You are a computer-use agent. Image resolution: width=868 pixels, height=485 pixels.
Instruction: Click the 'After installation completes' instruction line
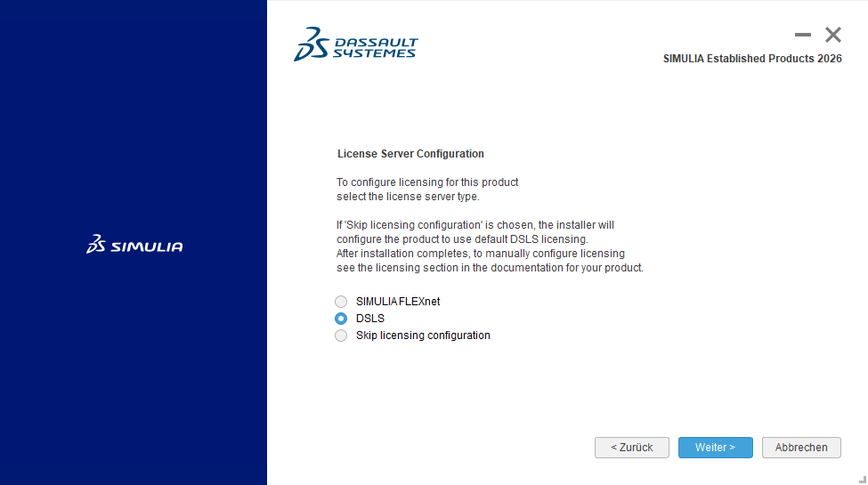pos(481,254)
